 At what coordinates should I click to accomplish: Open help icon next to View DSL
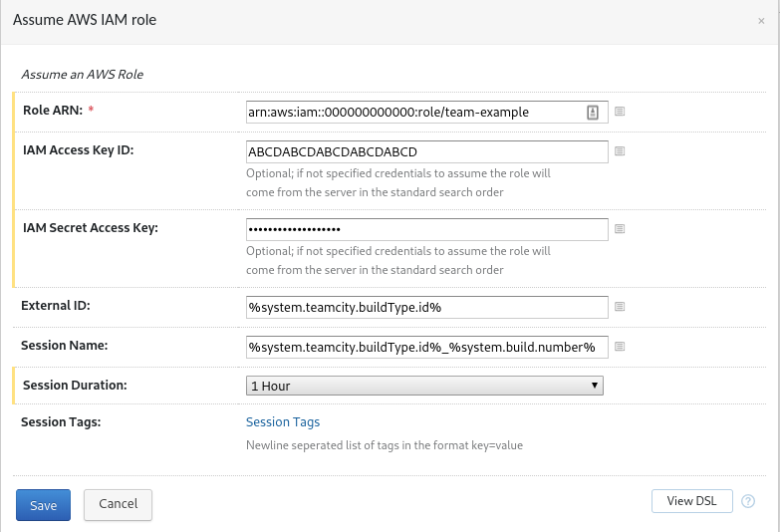coord(748,501)
